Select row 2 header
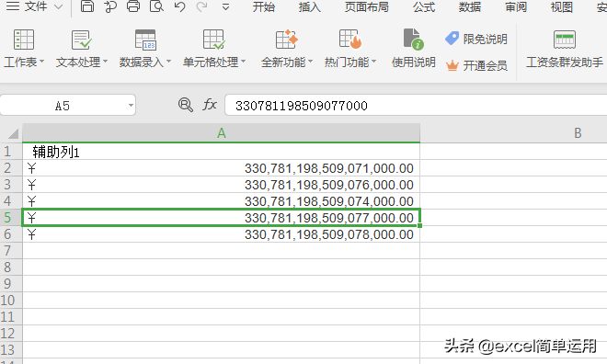Image resolution: width=607 pixels, height=364 pixels. (11, 168)
